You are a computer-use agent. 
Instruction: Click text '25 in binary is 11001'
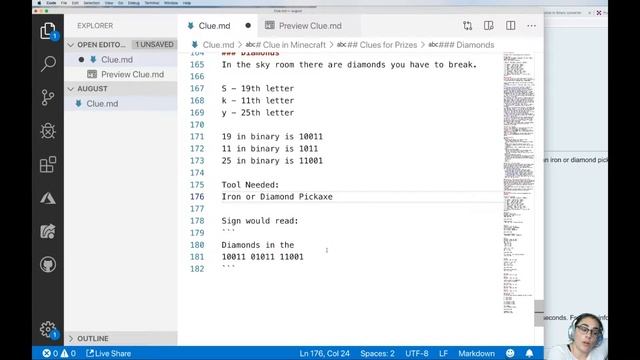coord(272,161)
